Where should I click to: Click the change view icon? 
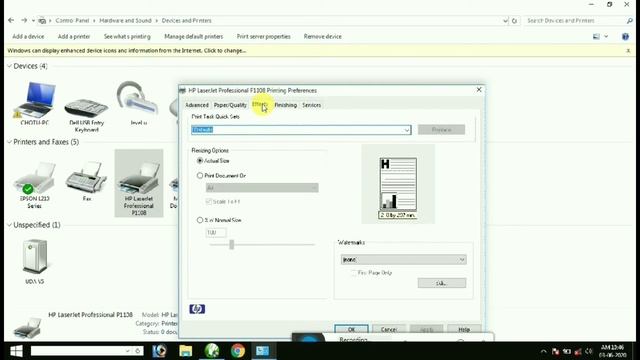tap(596, 36)
